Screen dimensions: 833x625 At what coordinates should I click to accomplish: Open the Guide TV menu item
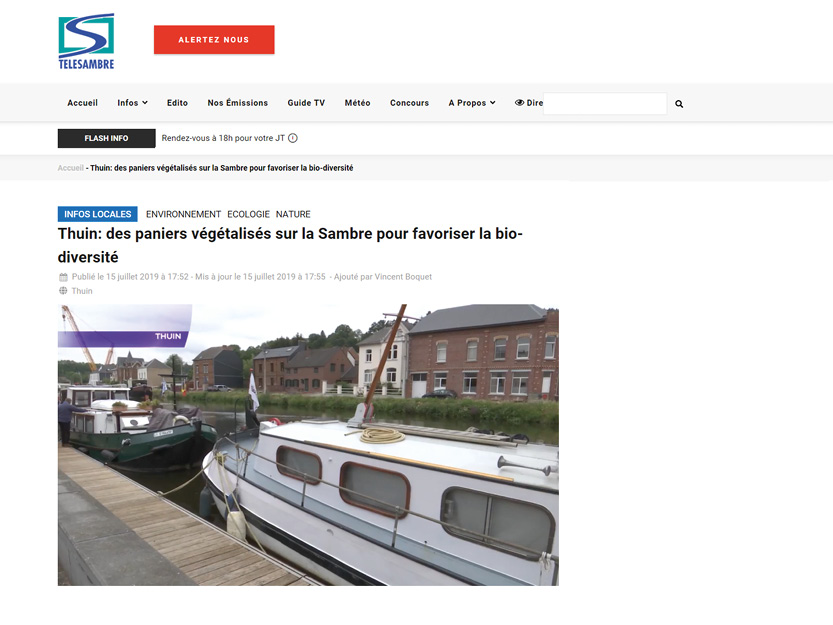[306, 103]
